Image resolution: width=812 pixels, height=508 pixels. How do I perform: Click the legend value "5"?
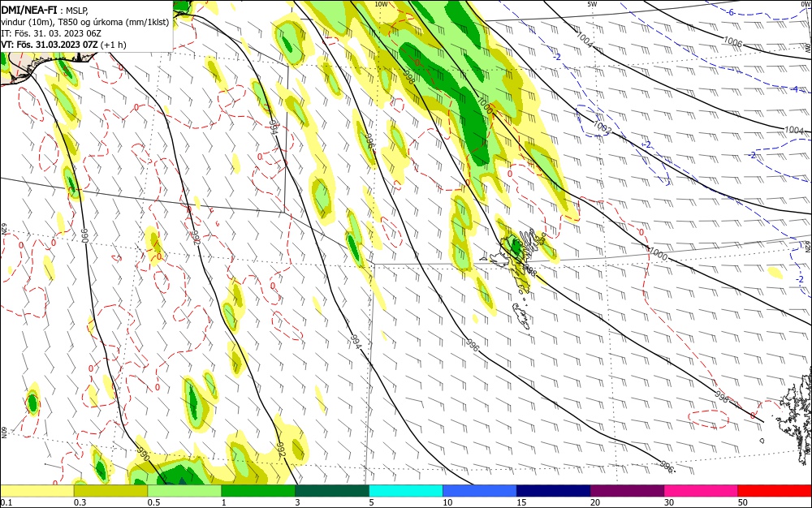pyautogui.click(x=371, y=502)
